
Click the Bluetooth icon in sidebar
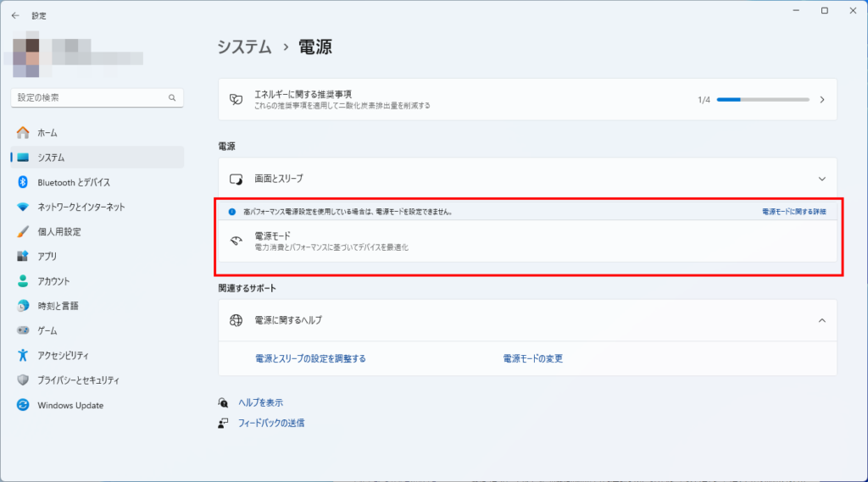click(x=23, y=182)
